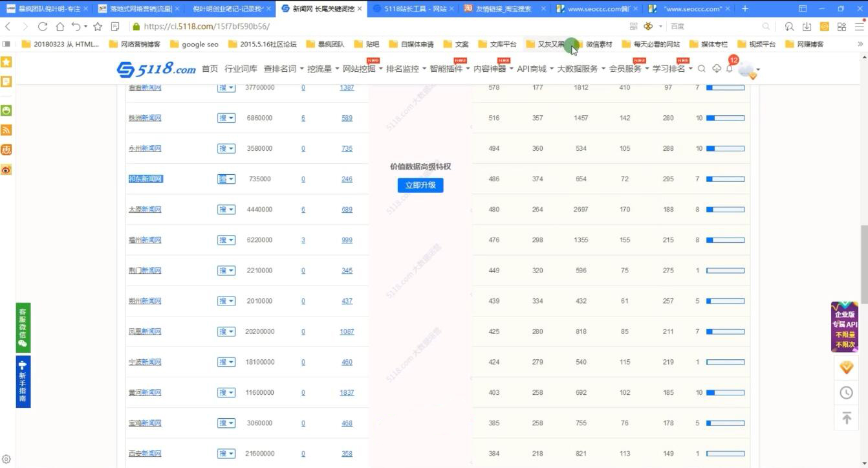Click the browser back arrow
The image size is (868, 468).
click(x=8, y=27)
